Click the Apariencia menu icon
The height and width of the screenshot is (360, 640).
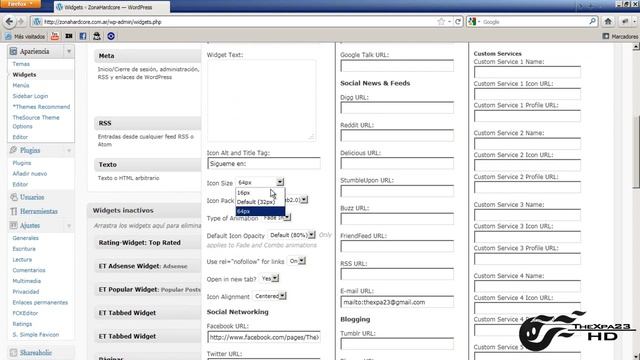13,51
